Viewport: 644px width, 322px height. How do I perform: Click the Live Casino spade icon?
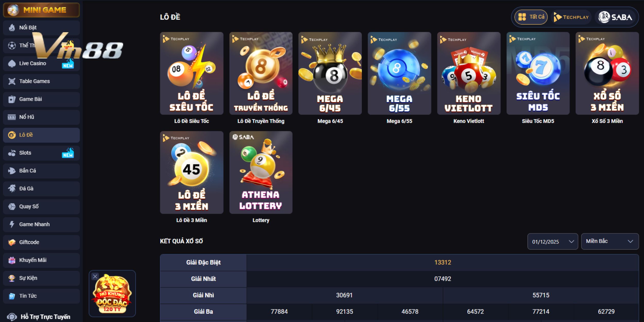[x=12, y=63]
